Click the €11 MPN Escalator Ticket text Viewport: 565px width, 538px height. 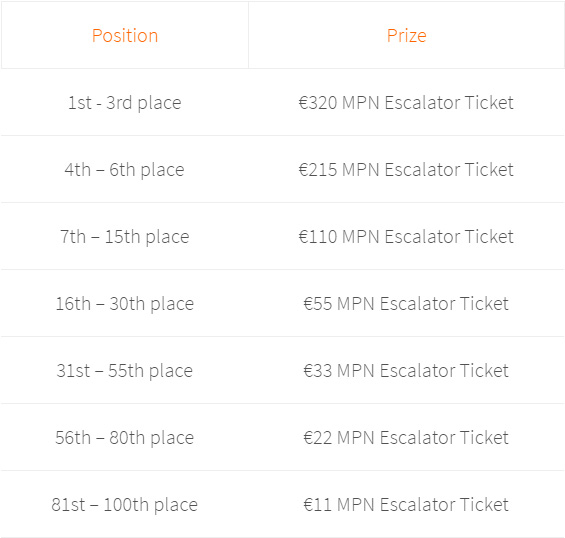click(x=406, y=504)
